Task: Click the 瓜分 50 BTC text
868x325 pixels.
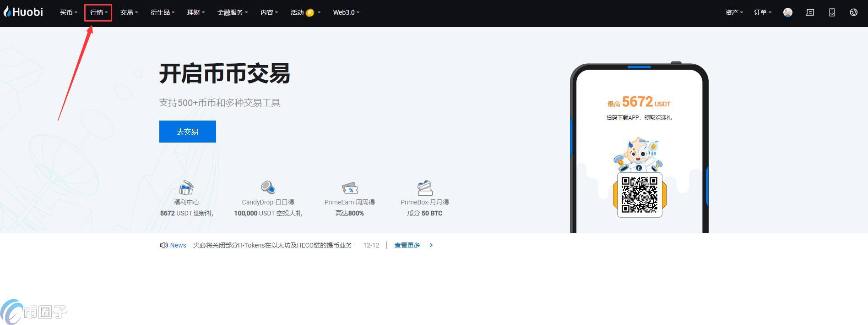Action: (425, 213)
